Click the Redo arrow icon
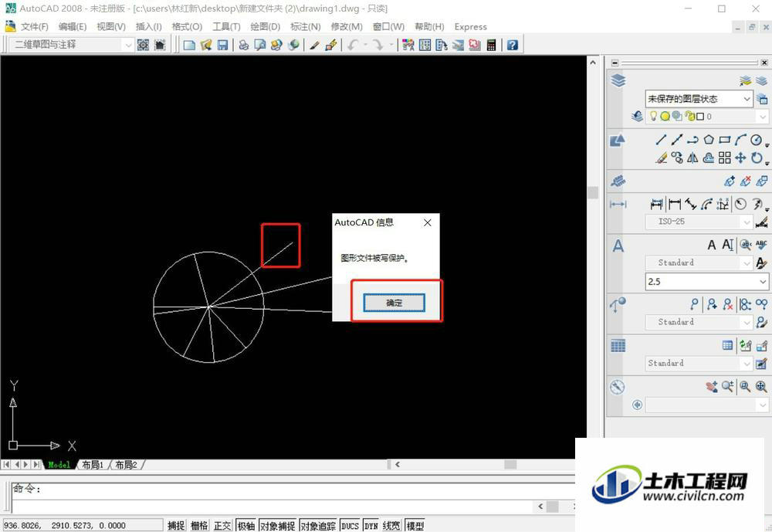 378,46
